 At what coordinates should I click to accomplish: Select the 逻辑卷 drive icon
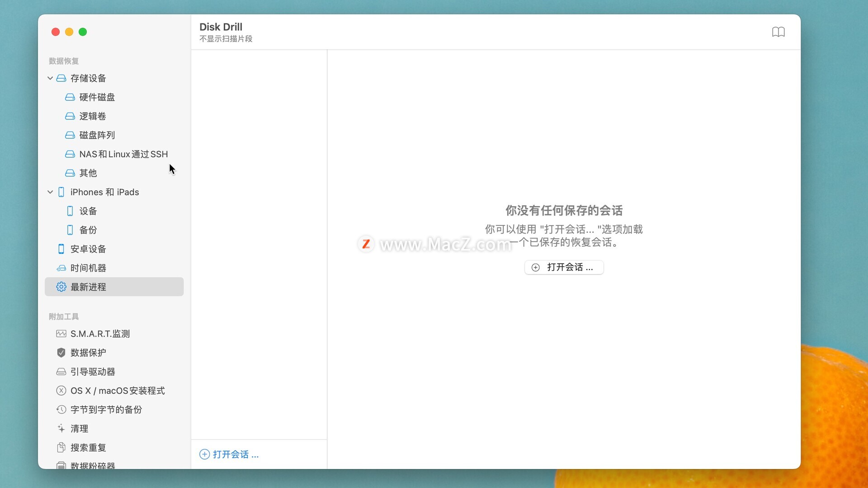click(70, 116)
